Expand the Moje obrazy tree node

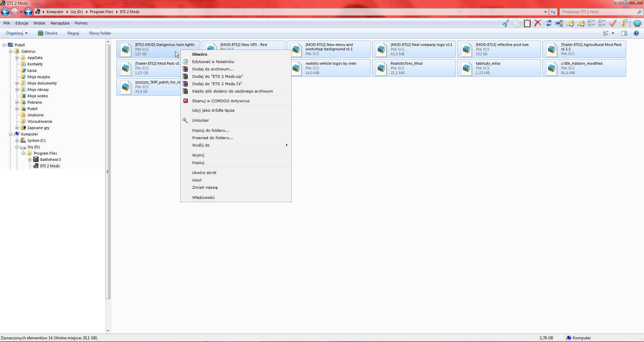pos(17,90)
